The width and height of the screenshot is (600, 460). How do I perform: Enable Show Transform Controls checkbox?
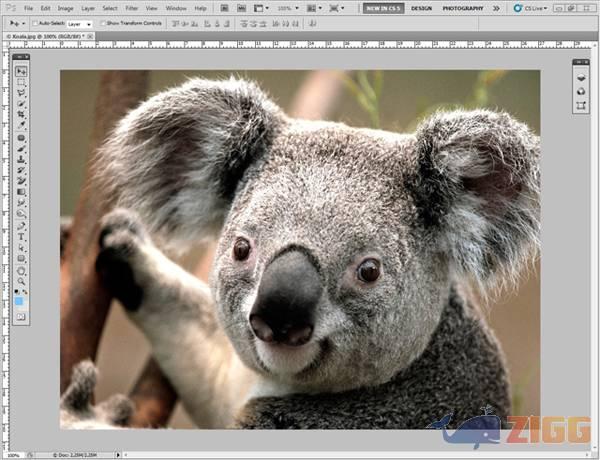click(x=103, y=22)
